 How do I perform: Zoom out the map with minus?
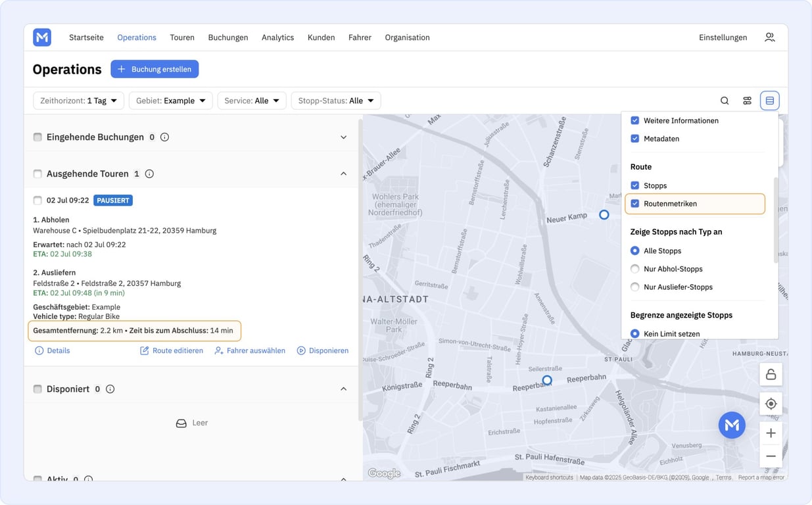coord(771,456)
